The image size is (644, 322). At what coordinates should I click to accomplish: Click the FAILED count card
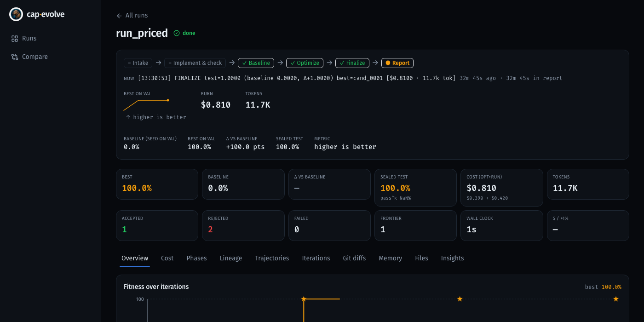click(x=329, y=225)
